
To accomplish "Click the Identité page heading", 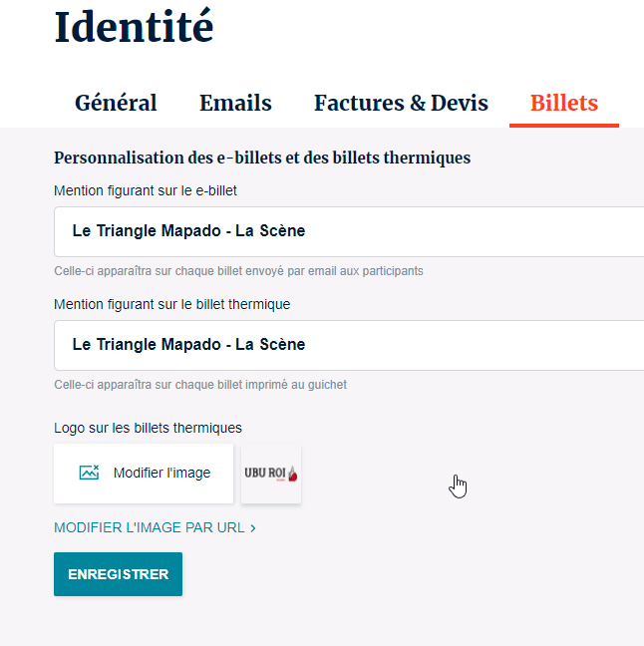I will [134, 27].
